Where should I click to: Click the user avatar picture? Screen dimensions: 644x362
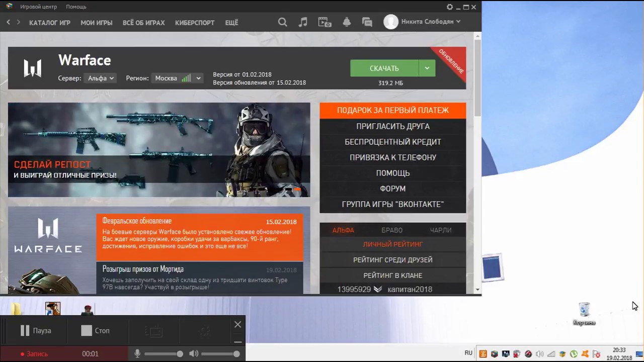click(x=391, y=22)
